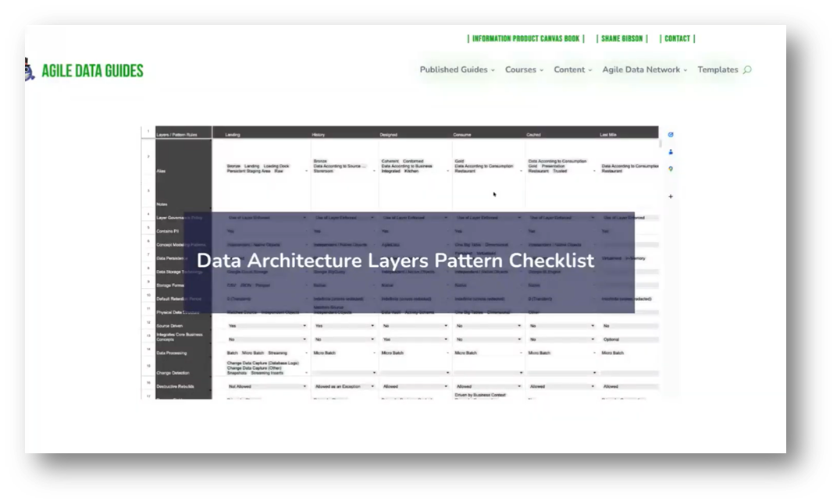Click the Contains PII row label

(168, 231)
